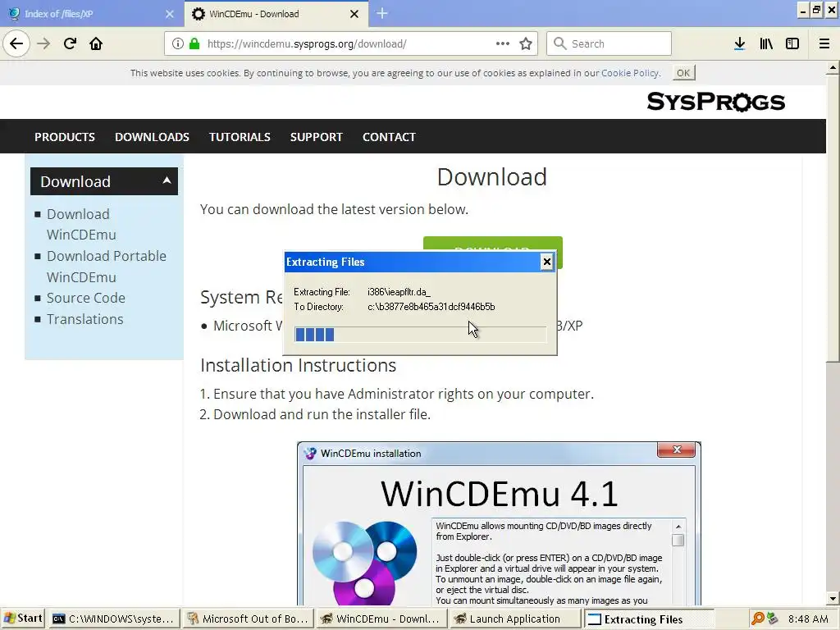Open the Firefox hamburger menu

pos(824,43)
